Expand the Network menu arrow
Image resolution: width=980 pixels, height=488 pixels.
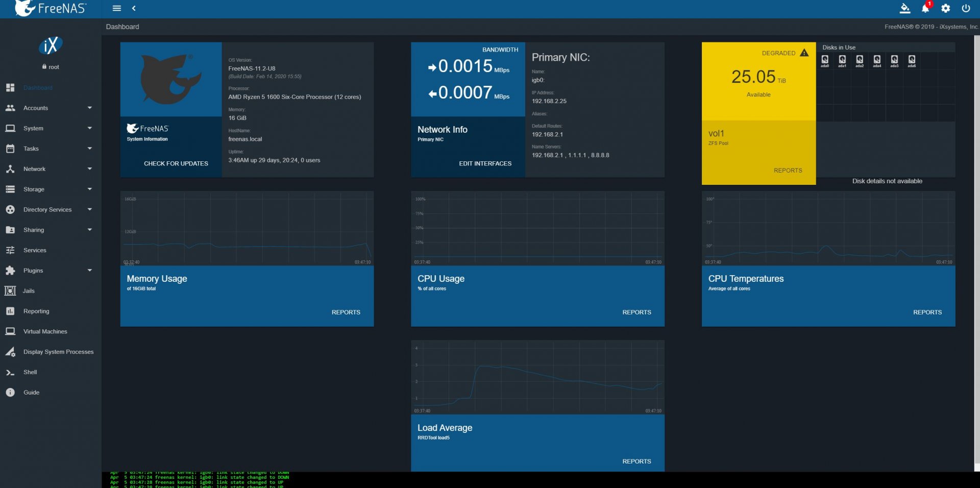click(90, 169)
